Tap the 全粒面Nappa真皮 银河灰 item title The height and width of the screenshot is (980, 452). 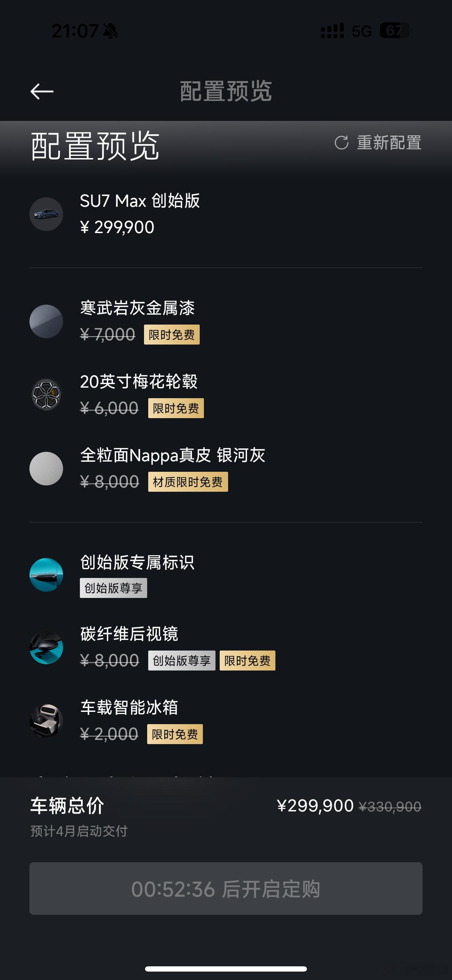(173, 455)
